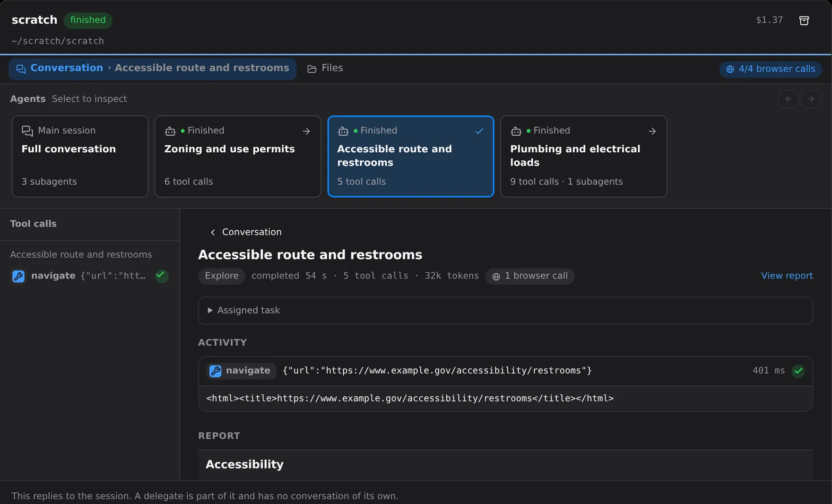Click the navigate wrench icon in sidebar

(18, 276)
